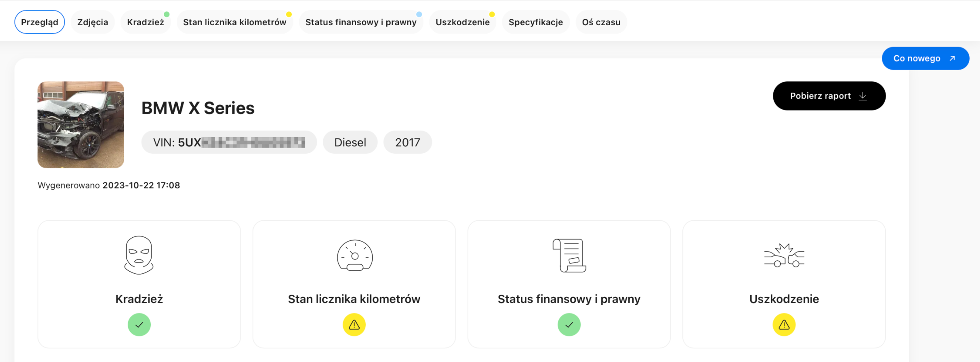Viewport: 980px width, 362px height.
Task: Click green checkmark under Status finansowy card
Action: coord(569,325)
